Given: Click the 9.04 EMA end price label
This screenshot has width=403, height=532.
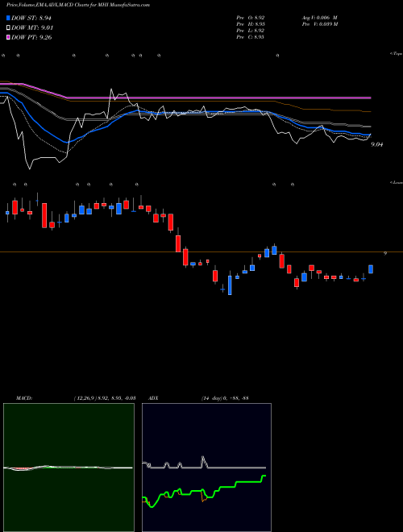Looking at the screenshot, I should tap(377, 144).
